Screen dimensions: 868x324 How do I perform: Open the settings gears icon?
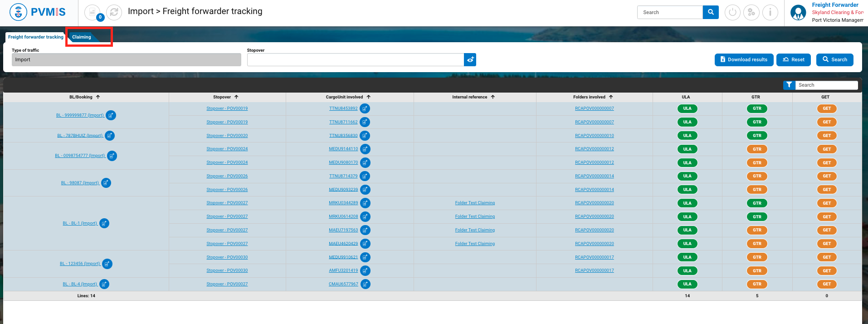751,13
